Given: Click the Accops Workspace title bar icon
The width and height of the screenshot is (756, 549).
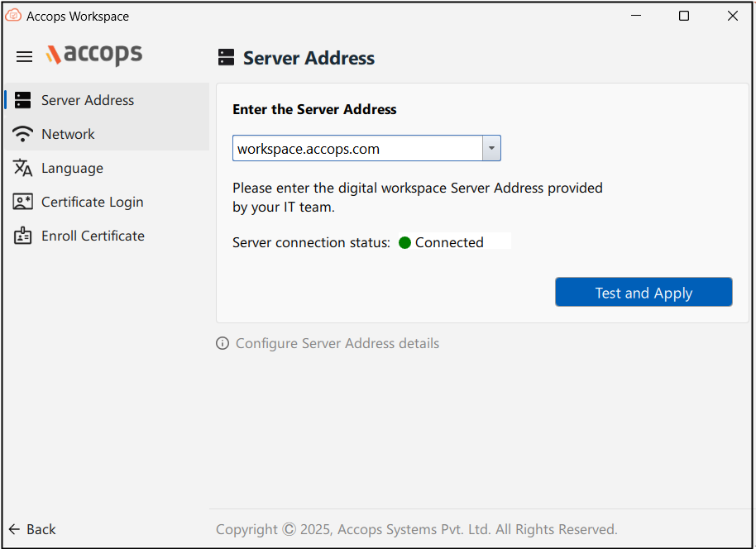Looking at the screenshot, I should click(x=13, y=16).
